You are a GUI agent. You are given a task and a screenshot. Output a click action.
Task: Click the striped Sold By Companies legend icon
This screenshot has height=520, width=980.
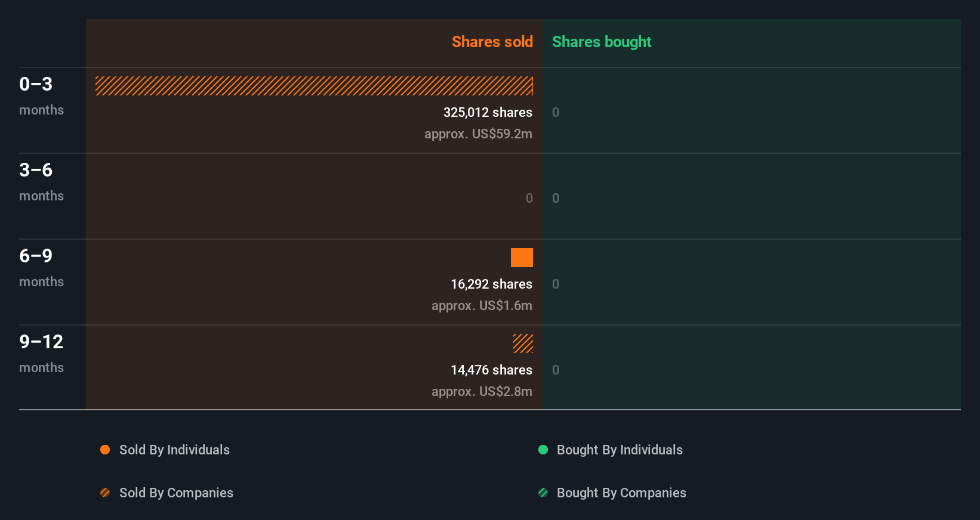coord(105,493)
